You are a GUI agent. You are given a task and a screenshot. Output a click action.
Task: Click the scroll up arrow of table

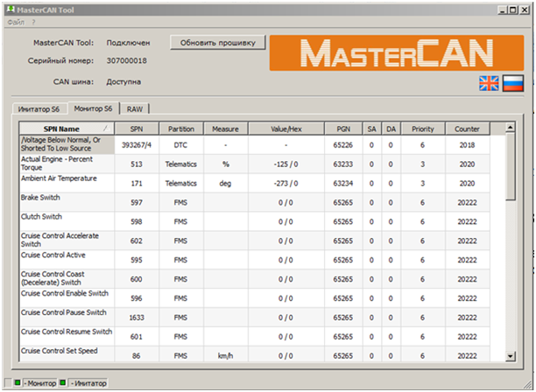click(511, 129)
